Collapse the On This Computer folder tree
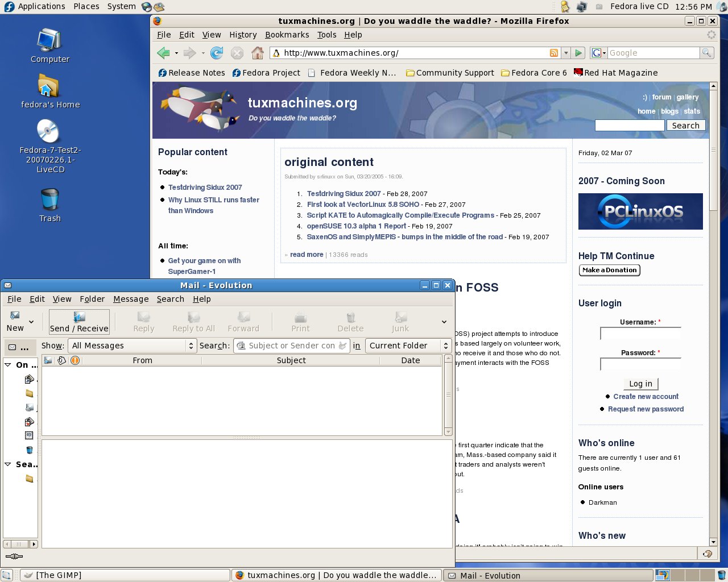The height and width of the screenshot is (582, 728). [8, 364]
